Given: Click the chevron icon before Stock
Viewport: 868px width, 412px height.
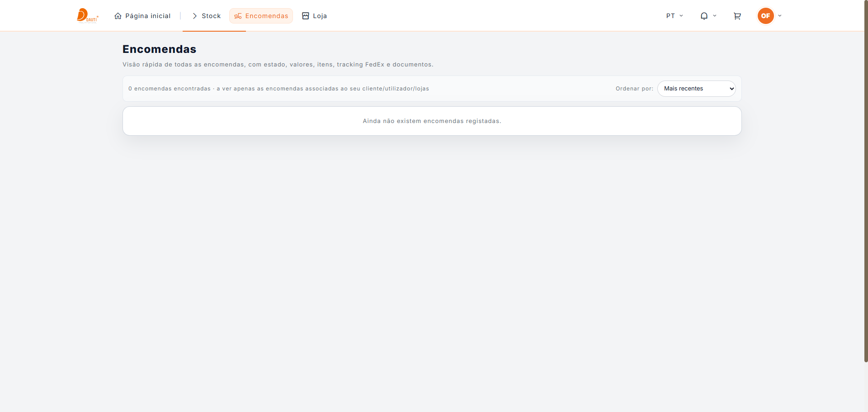Looking at the screenshot, I should tap(195, 16).
